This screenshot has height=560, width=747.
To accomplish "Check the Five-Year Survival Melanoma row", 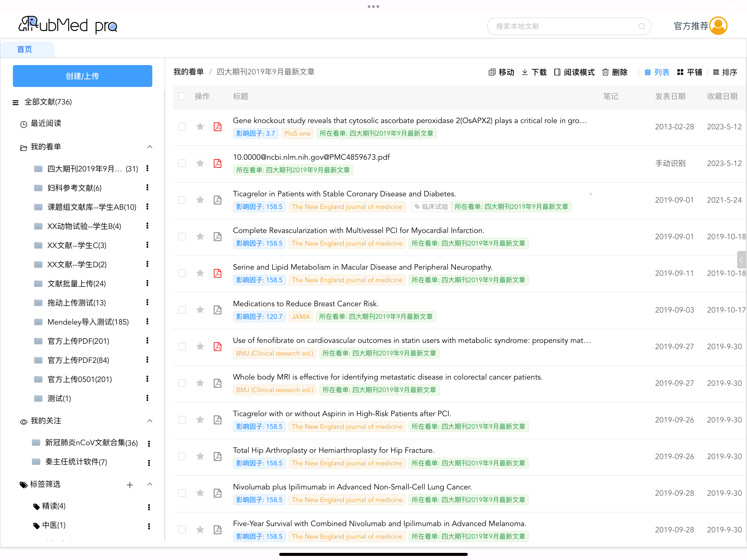I will click(182, 530).
